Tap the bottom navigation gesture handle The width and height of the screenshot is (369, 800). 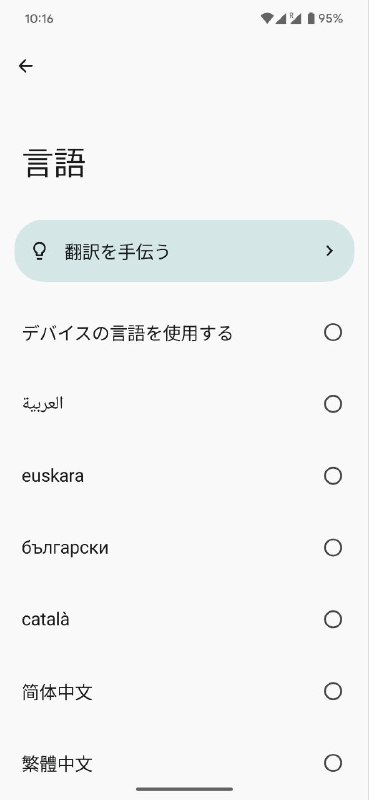click(x=184, y=789)
